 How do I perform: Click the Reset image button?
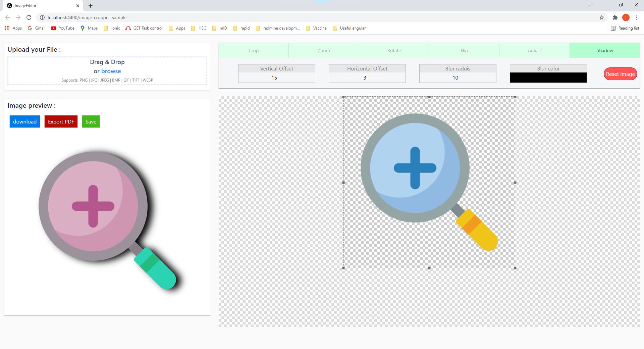tap(620, 74)
